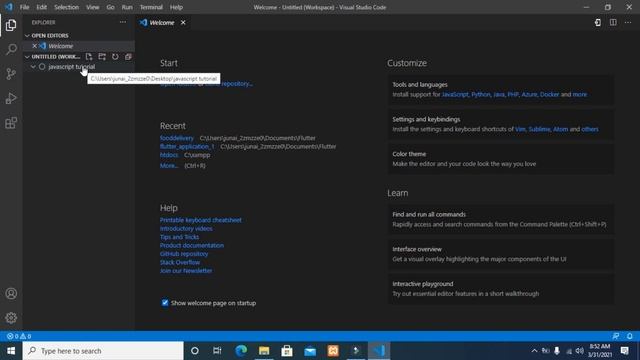This screenshot has width=640, height=360.
Task: Click the New File icon in explorer
Action: click(x=89, y=57)
